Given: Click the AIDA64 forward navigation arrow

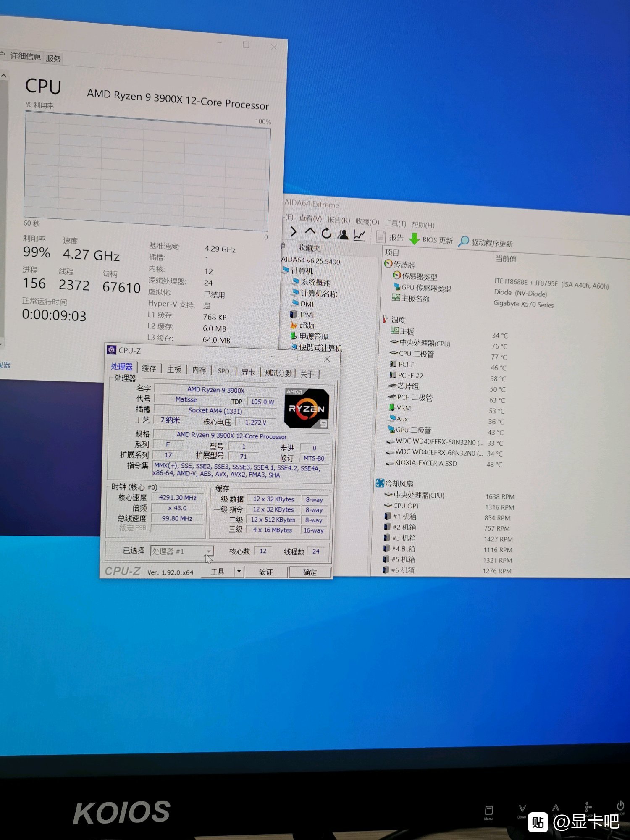Looking at the screenshot, I should pyautogui.click(x=294, y=231).
